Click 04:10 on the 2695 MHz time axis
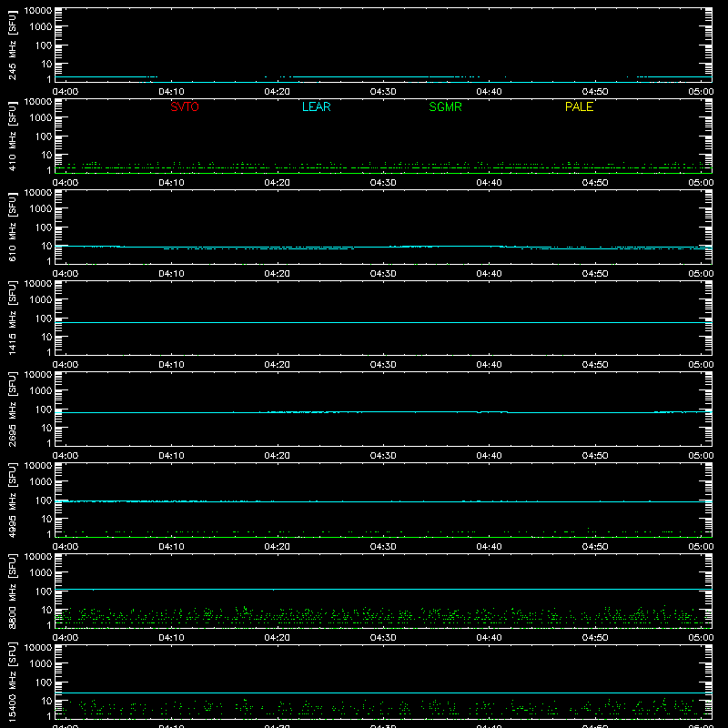 tap(171, 456)
